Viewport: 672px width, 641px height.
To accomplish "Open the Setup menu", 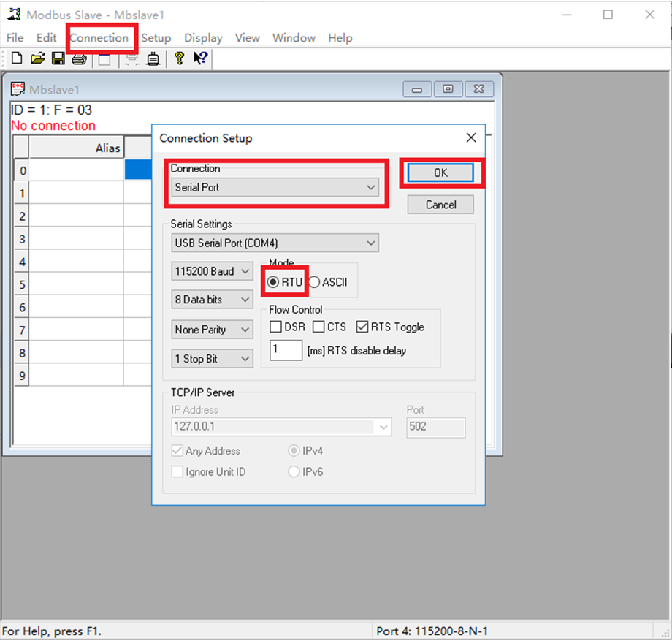I will pos(156,38).
